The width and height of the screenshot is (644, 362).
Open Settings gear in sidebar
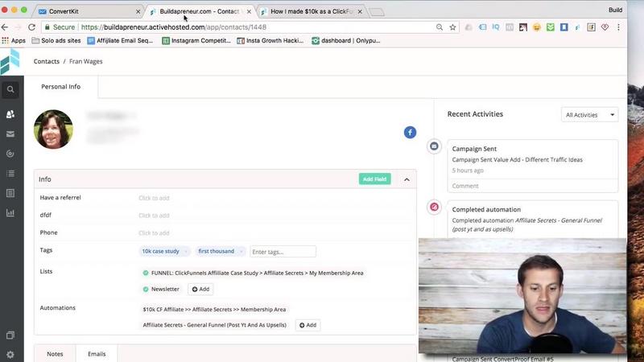pos(10,354)
